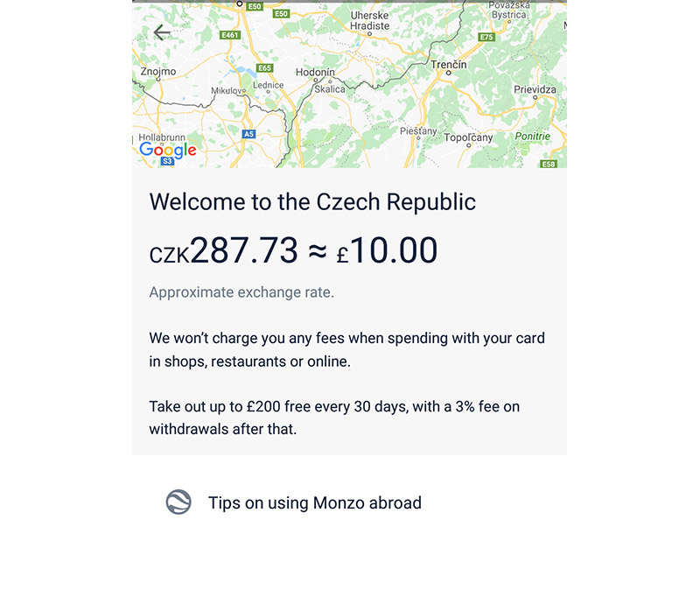The height and width of the screenshot is (604, 700).
Task: Select the Prievidza label on the map
Action: tap(534, 90)
